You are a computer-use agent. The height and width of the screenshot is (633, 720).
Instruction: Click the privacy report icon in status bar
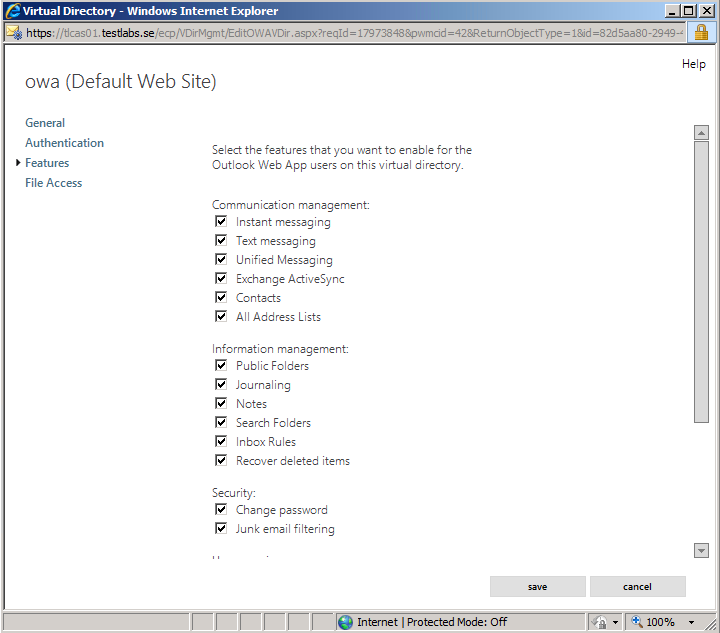(600, 622)
